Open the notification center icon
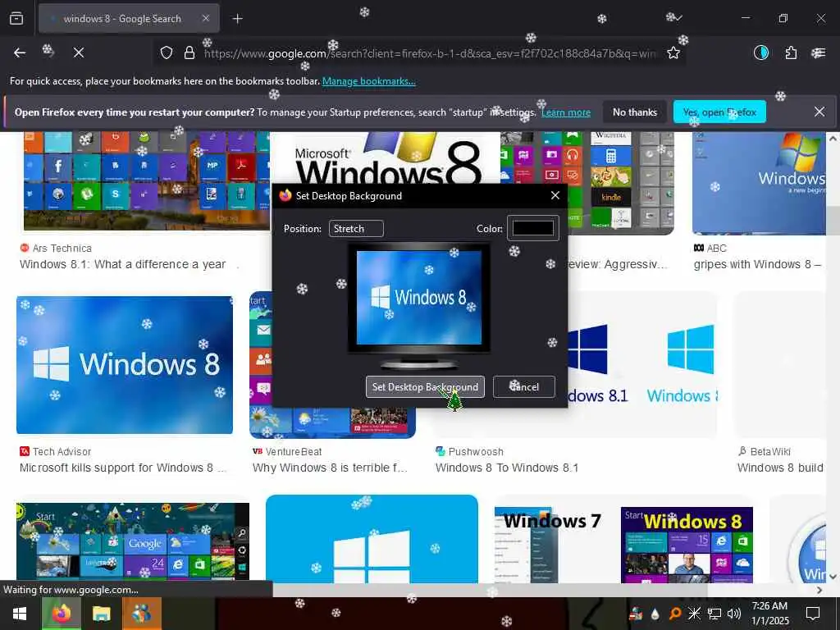The width and height of the screenshot is (840, 630). point(813,614)
